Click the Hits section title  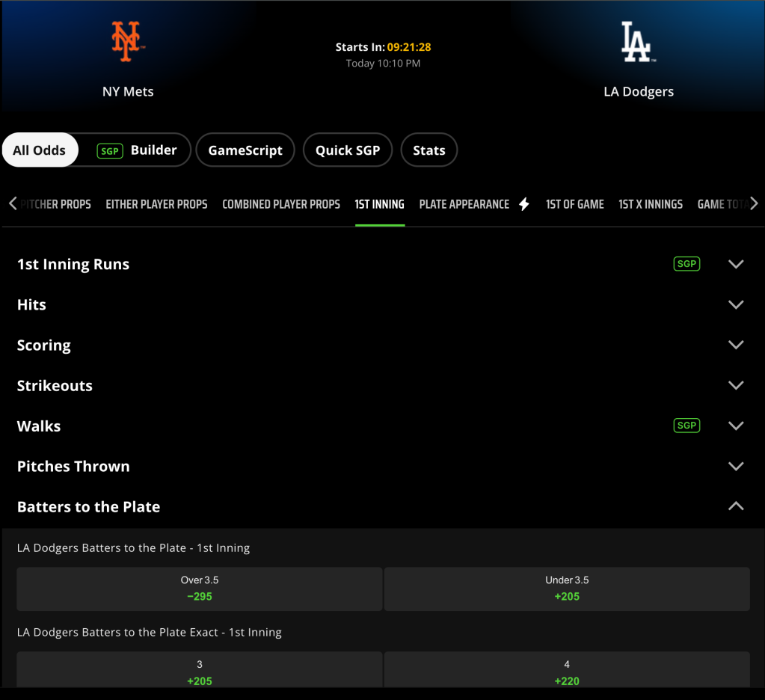click(x=31, y=305)
